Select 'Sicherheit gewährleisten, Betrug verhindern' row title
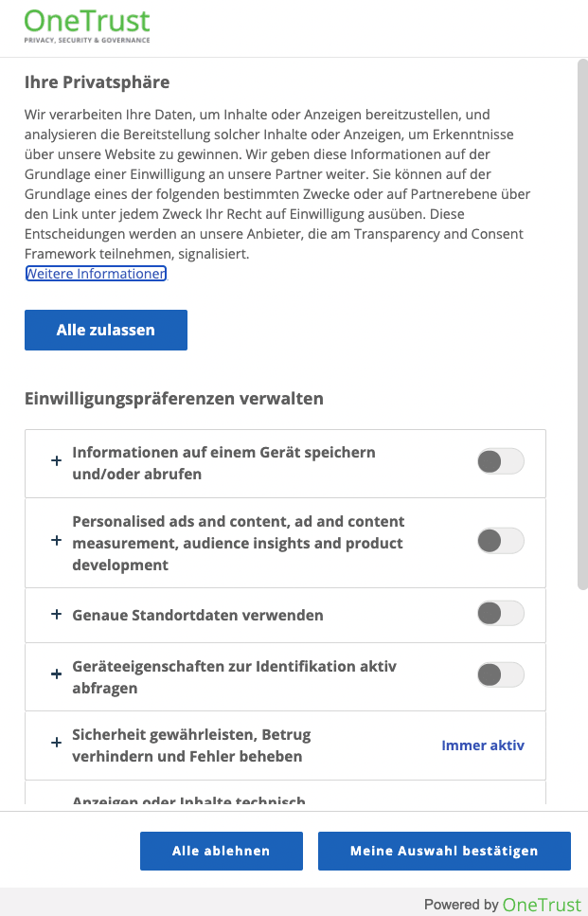The height and width of the screenshot is (916, 588). pos(191,745)
